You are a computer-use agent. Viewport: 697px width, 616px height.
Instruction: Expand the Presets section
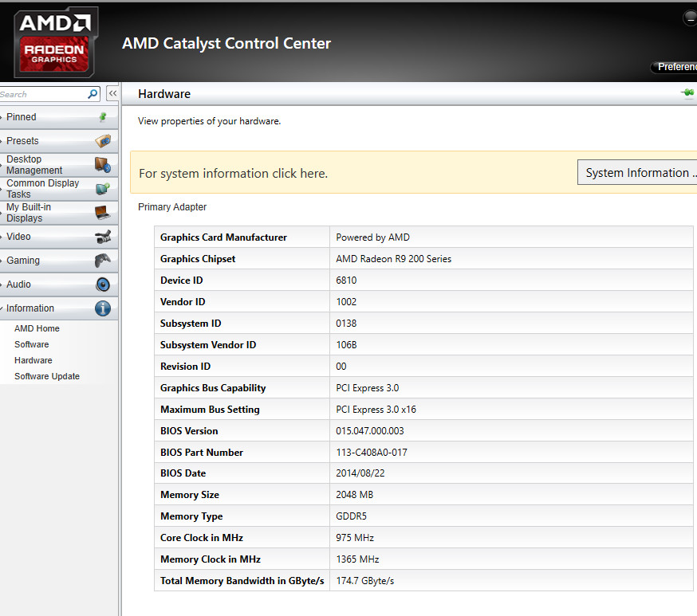click(x=59, y=141)
